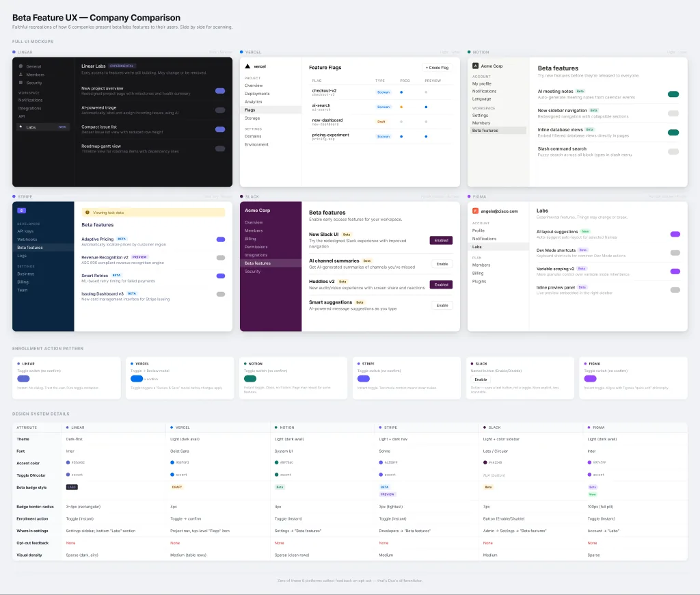Click the Security icon in Linear sidebar
Viewport: 700px width, 595px height.
pyautogui.click(x=21, y=83)
